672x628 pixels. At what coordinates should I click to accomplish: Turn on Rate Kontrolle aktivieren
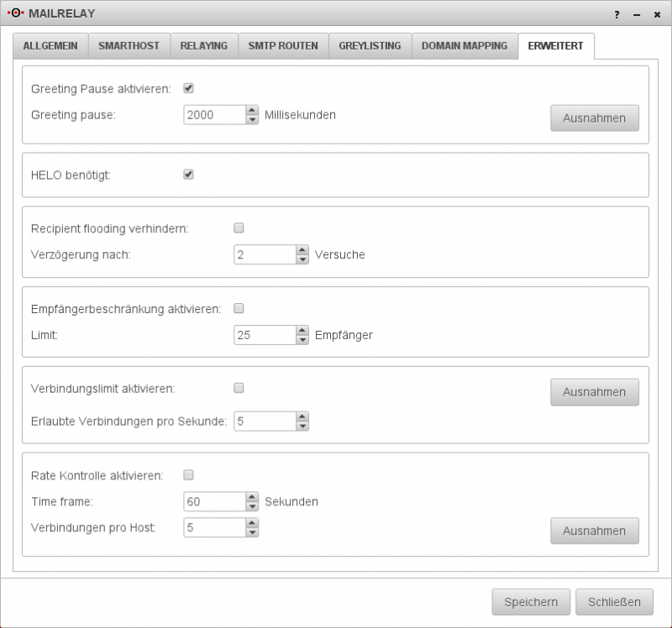(189, 474)
